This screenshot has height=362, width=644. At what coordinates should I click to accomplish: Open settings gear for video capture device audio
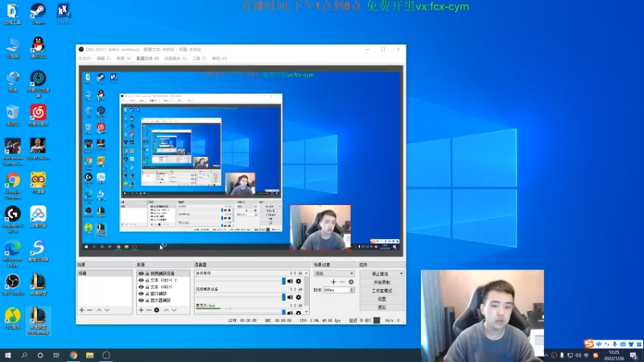(299, 297)
